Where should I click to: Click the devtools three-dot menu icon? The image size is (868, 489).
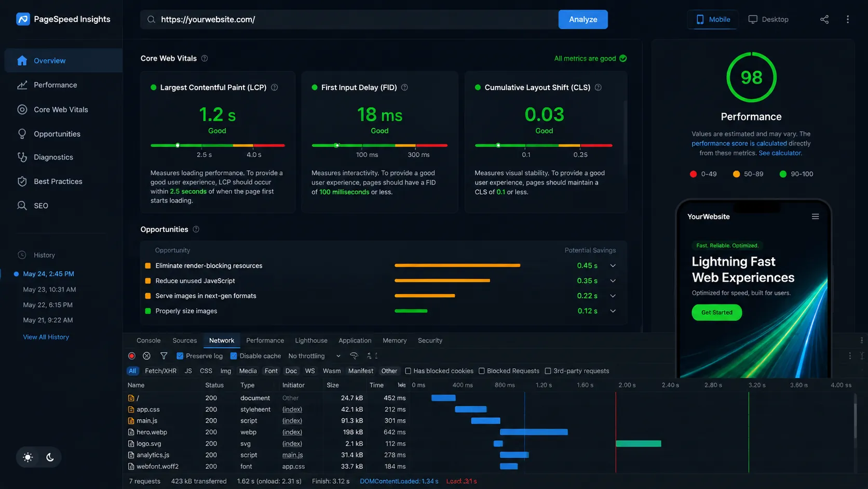tap(862, 340)
